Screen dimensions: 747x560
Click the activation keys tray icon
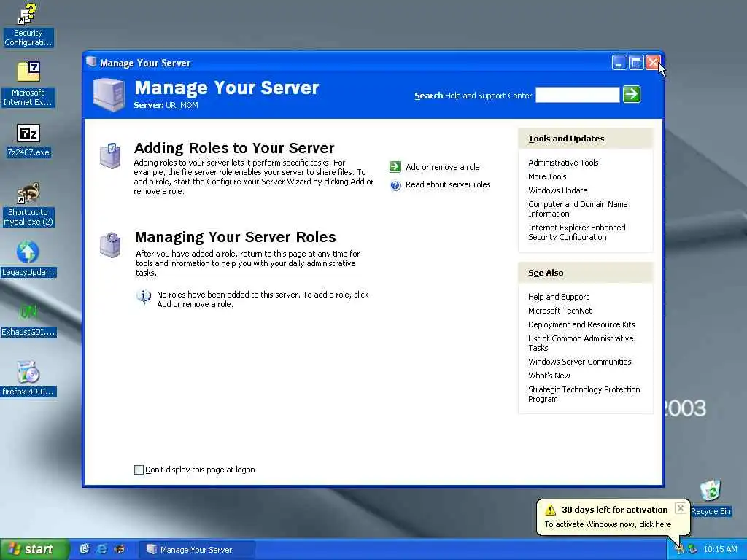(x=679, y=549)
